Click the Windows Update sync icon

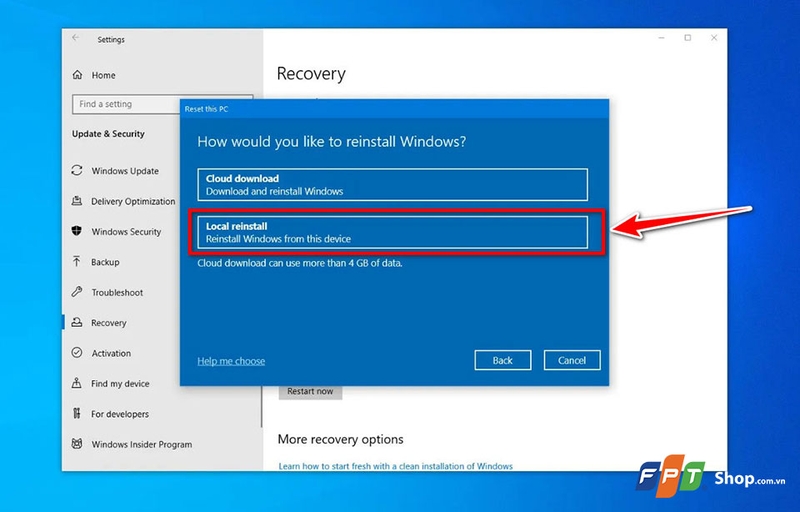[x=77, y=170]
